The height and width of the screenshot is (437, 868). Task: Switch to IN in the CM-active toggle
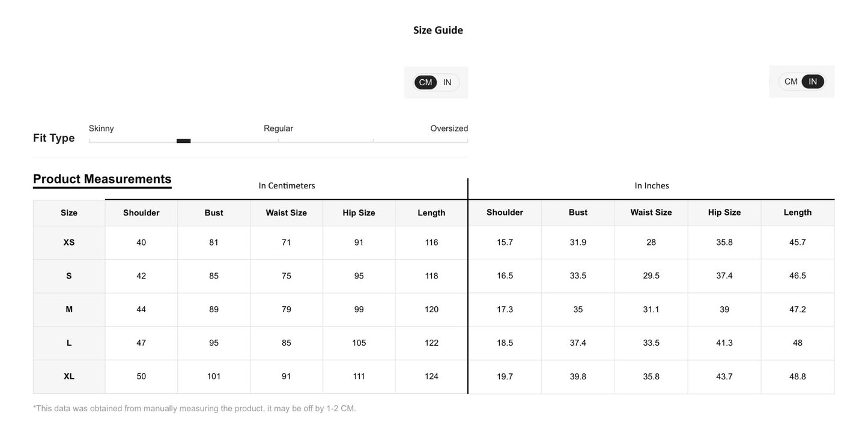tap(448, 82)
